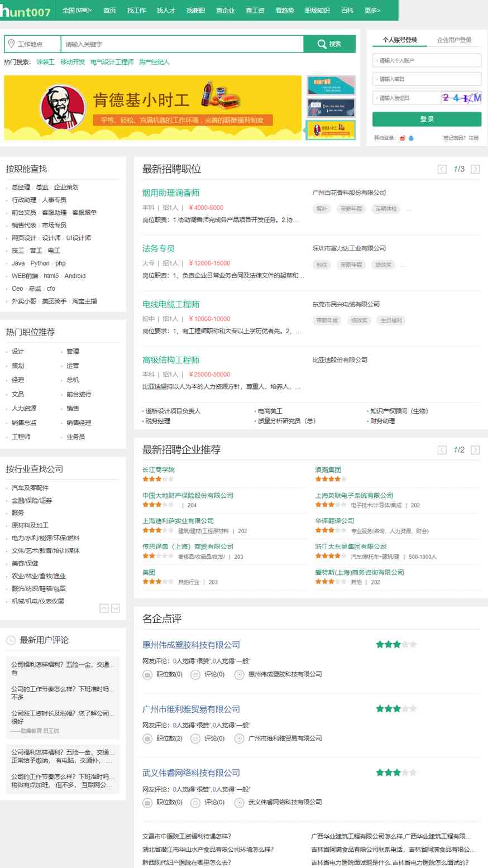Open the 工作地点 location selector
Image resolution: width=488 pixels, height=868 pixels.
click(32, 44)
